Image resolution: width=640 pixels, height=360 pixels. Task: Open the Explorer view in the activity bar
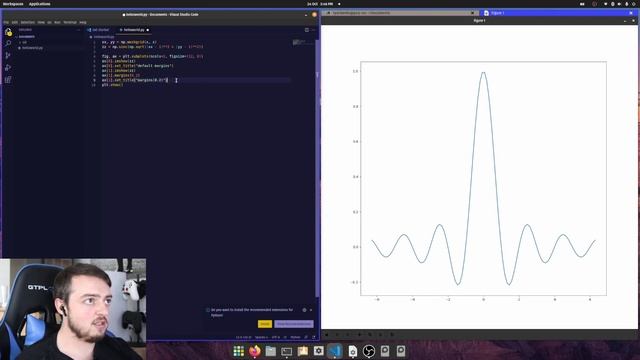8,32
